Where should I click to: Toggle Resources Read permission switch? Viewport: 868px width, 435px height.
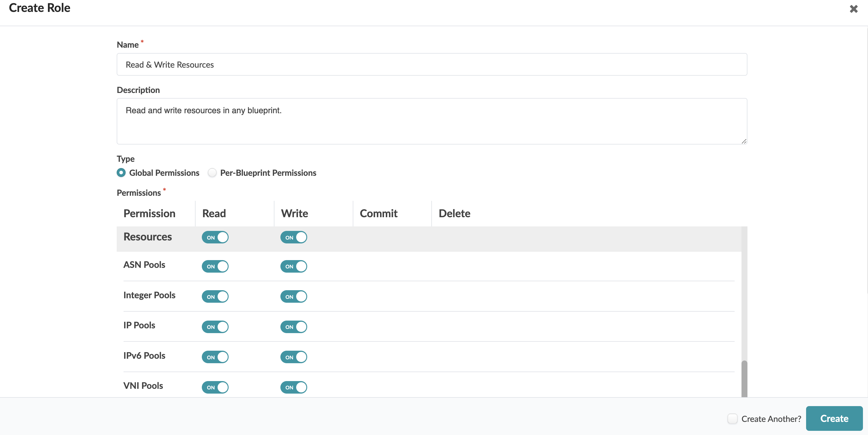point(215,237)
